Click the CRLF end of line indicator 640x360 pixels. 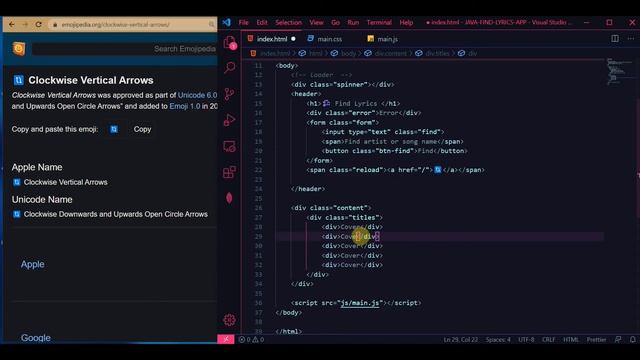[x=549, y=340]
